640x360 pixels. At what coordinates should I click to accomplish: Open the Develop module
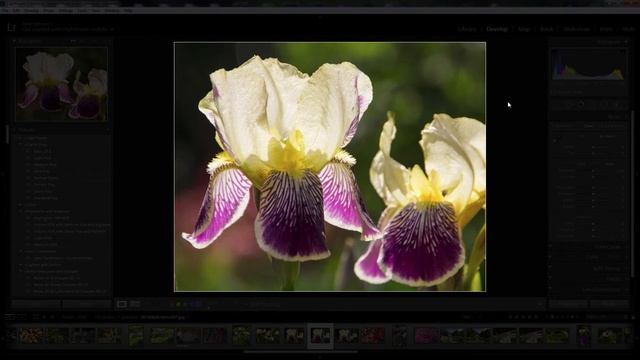tap(497, 29)
